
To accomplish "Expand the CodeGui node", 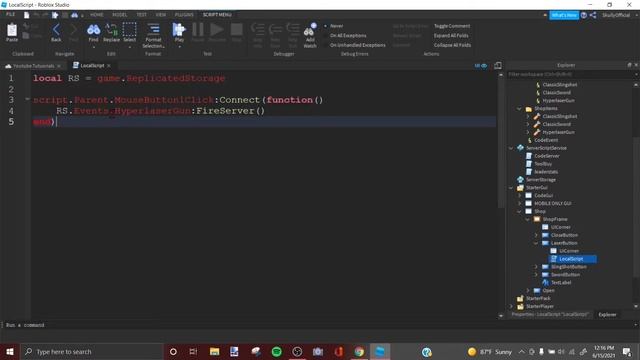I will pos(519,196).
